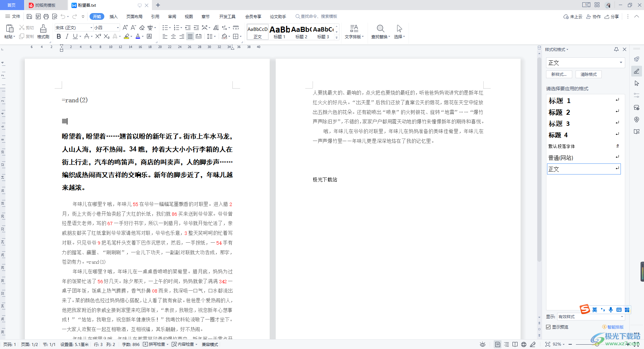Expand the style gallery more arrow
Viewport: 644px width, 349px height.
point(337,37)
